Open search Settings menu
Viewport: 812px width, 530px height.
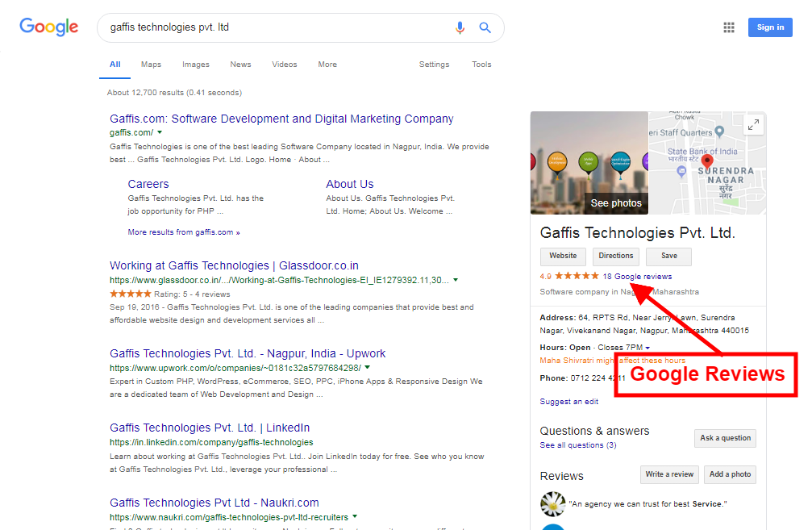click(434, 65)
